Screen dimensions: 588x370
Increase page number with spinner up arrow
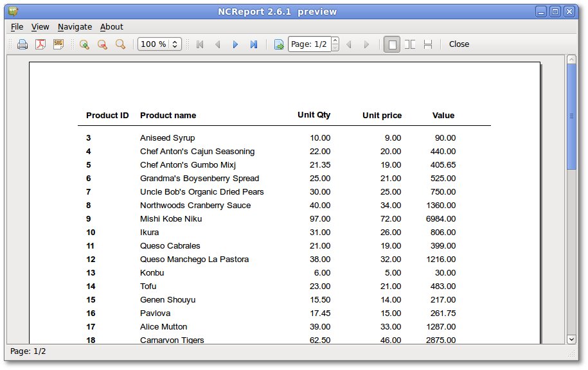coord(335,40)
